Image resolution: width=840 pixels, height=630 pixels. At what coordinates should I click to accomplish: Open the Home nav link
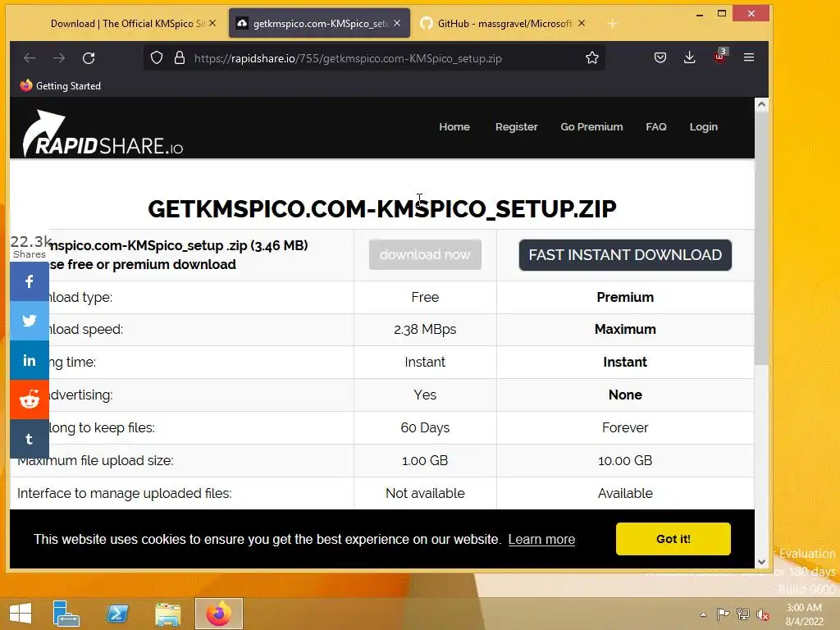(454, 127)
